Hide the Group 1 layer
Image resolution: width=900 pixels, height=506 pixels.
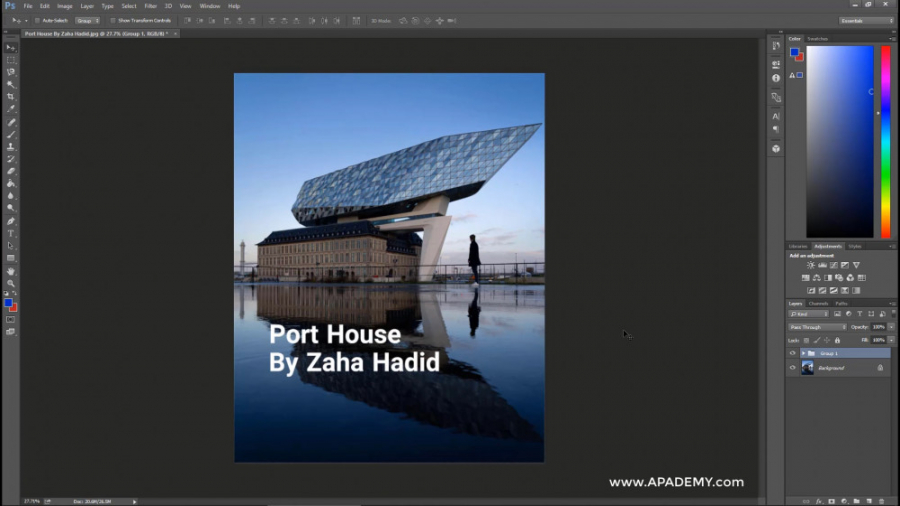point(792,353)
